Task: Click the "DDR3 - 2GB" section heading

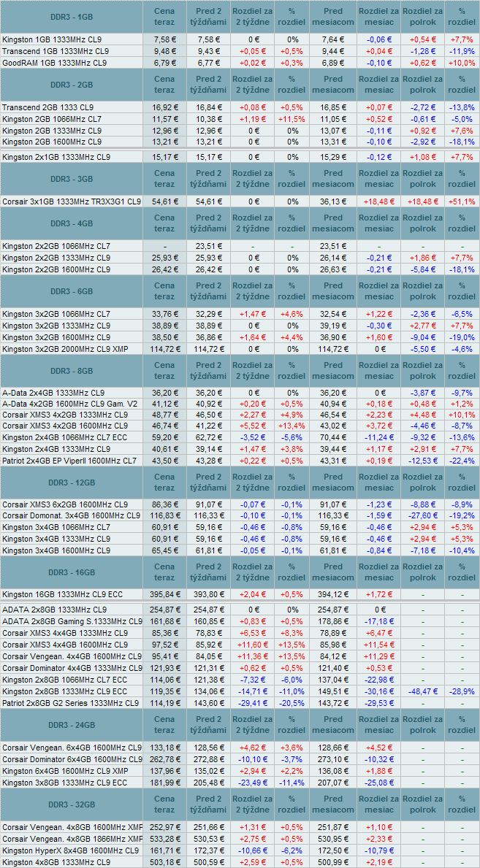Action: click(72, 85)
